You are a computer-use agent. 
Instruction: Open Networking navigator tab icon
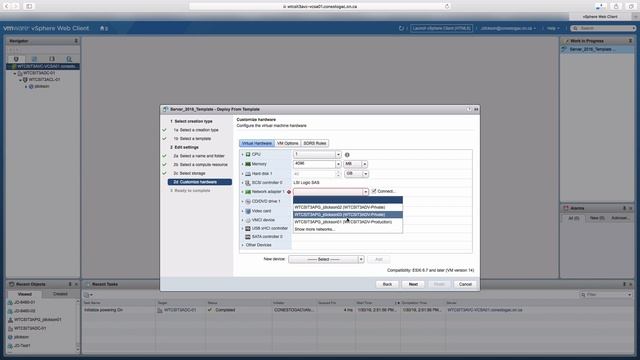click(69, 59)
